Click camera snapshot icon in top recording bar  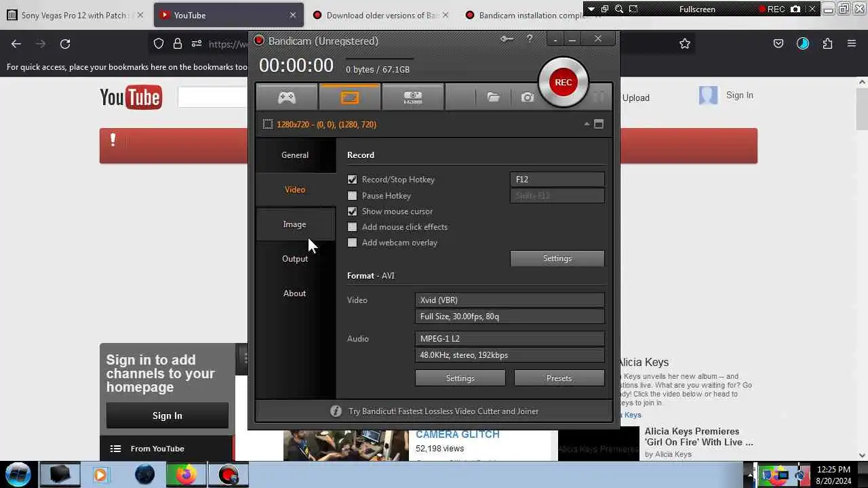click(795, 9)
